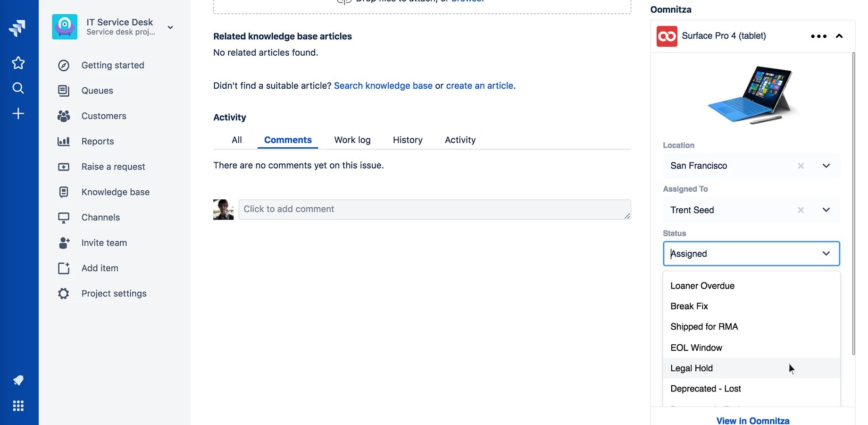This screenshot has width=868, height=425.
Task: Click Add item icon
Action: (x=64, y=268)
